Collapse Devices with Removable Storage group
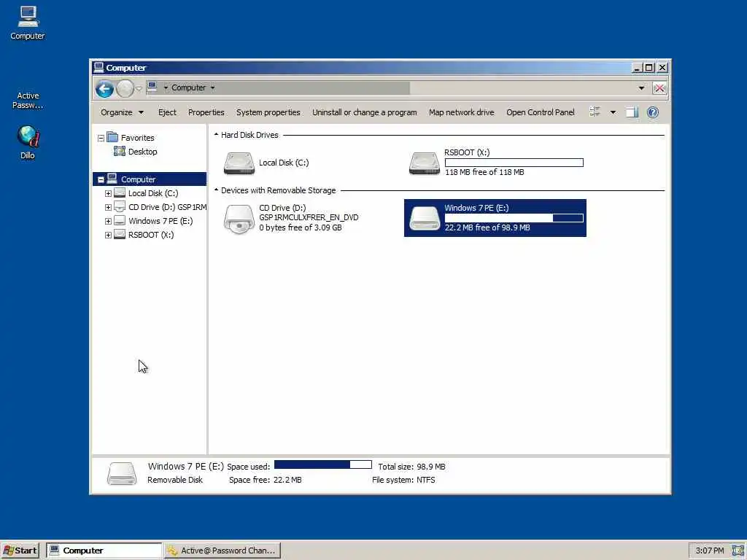This screenshot has height=560, width=747. click(x=216, y=190)
